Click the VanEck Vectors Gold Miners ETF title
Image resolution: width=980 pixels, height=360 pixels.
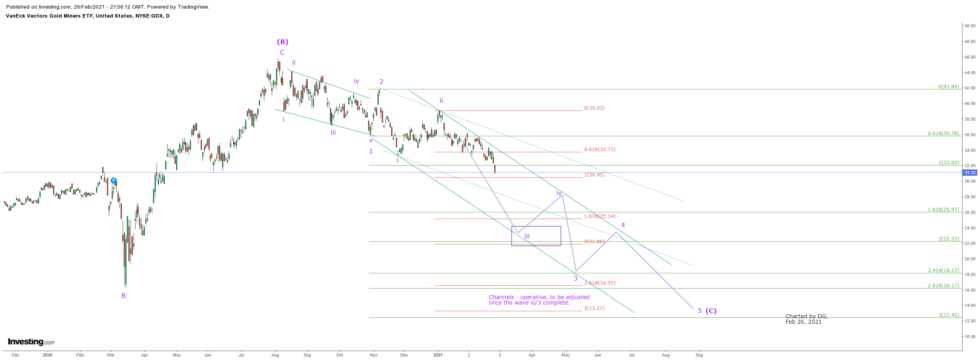88,16
